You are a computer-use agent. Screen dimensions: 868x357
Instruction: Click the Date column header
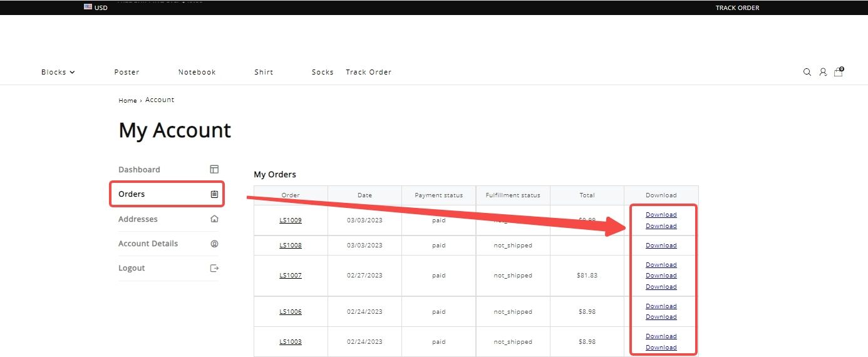click(364, 195)
